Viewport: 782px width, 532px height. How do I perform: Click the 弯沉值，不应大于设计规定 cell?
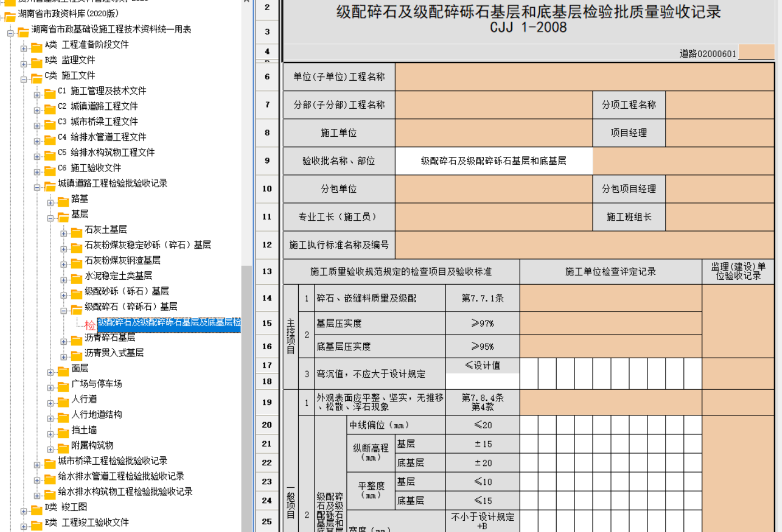tap(380, 374)
